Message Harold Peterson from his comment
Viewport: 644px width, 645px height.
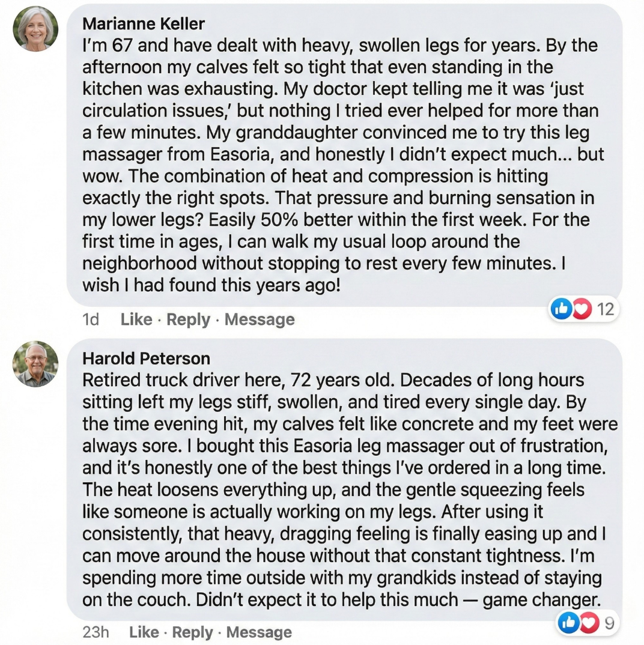(x=259, y=632)
